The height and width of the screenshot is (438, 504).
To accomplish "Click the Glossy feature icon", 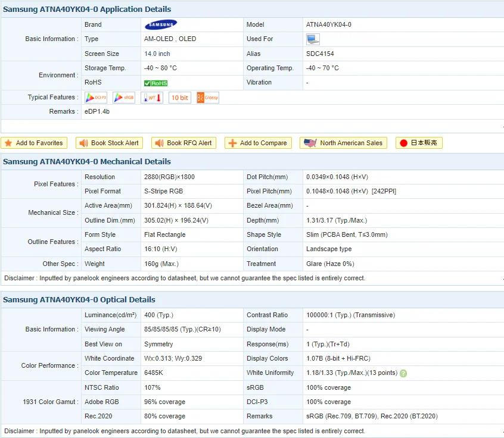I will (x=208, y=97).
